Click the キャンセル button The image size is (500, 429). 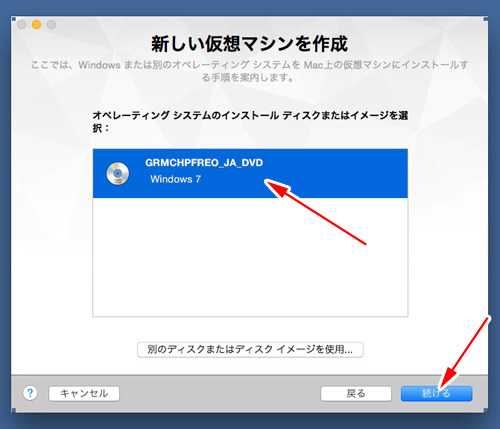click(84, 394)
